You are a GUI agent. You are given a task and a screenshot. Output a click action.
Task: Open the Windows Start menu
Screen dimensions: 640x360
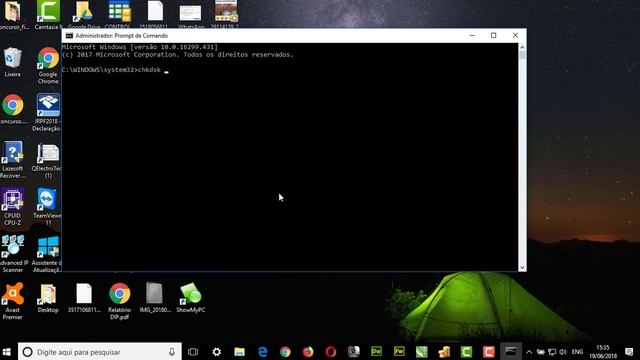tap(7, 351)
